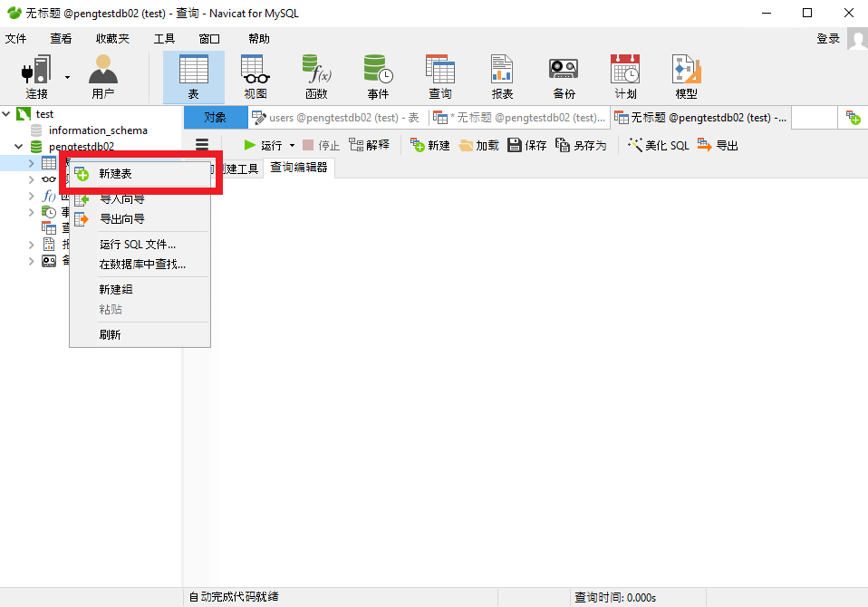The width and height of the screenshot is (868, 607).
Task: Select the 备份 backup toolbar icon
Action: [x=564, y=77]
